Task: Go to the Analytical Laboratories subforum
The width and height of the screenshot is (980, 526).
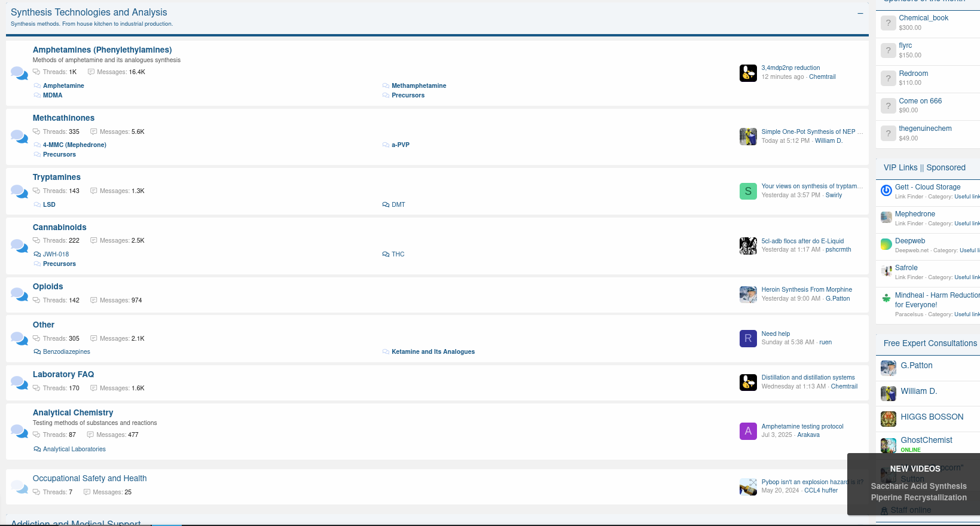Action: [x=74, y=449]
